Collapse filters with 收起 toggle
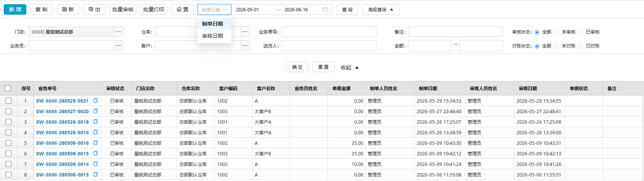This screenshot has height=181, width=644. pyautogui.click(x=350, y=67)
